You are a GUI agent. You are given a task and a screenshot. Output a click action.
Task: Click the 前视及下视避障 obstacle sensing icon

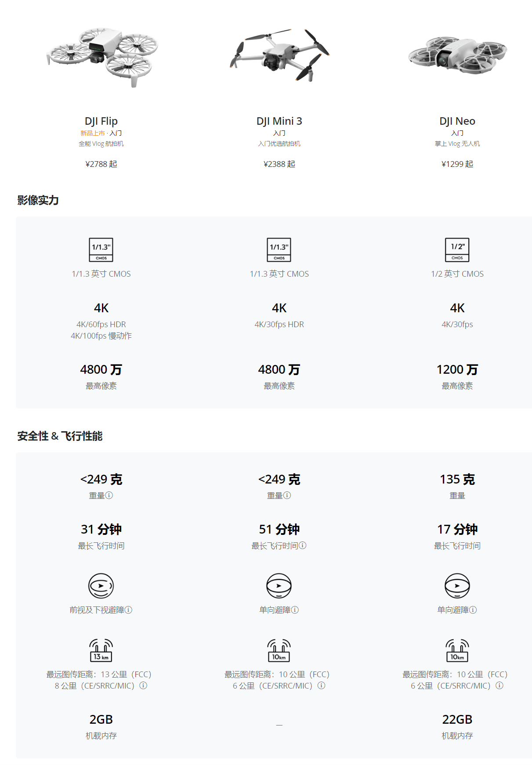[x=101, y=586]
